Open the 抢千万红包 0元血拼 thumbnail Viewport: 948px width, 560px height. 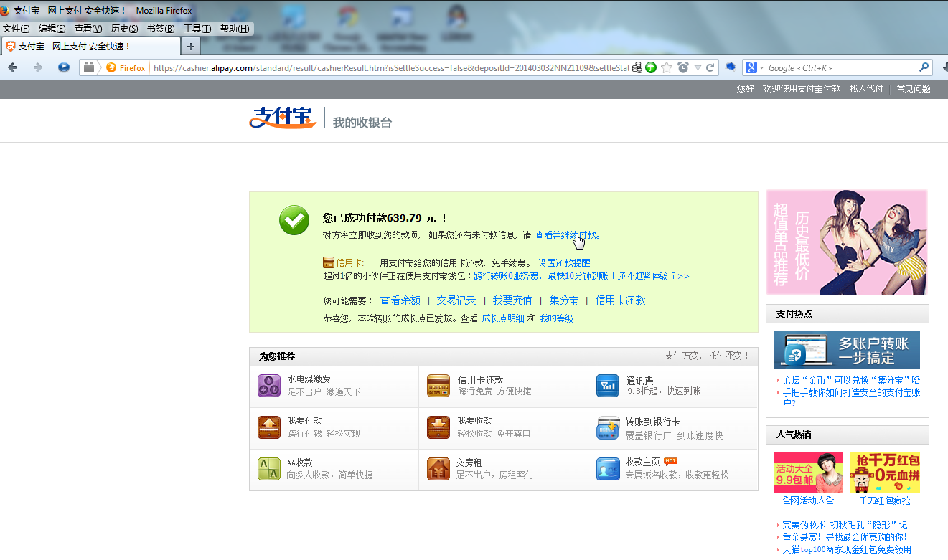pos(885,473)
